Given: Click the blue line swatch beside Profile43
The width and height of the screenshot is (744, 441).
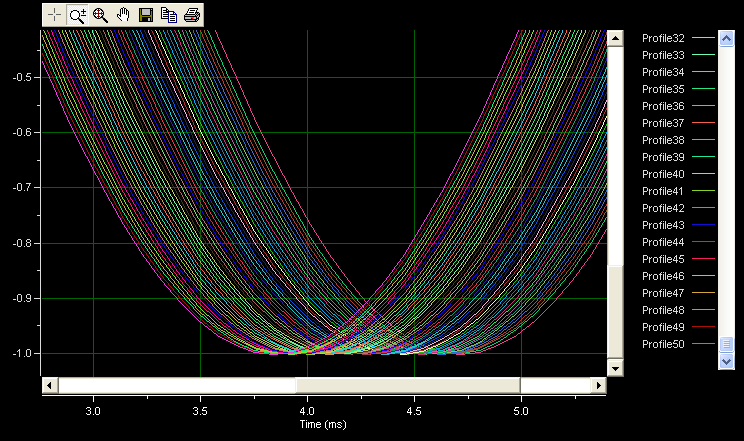Looking at the screenshot, I should tap(704, 225).
